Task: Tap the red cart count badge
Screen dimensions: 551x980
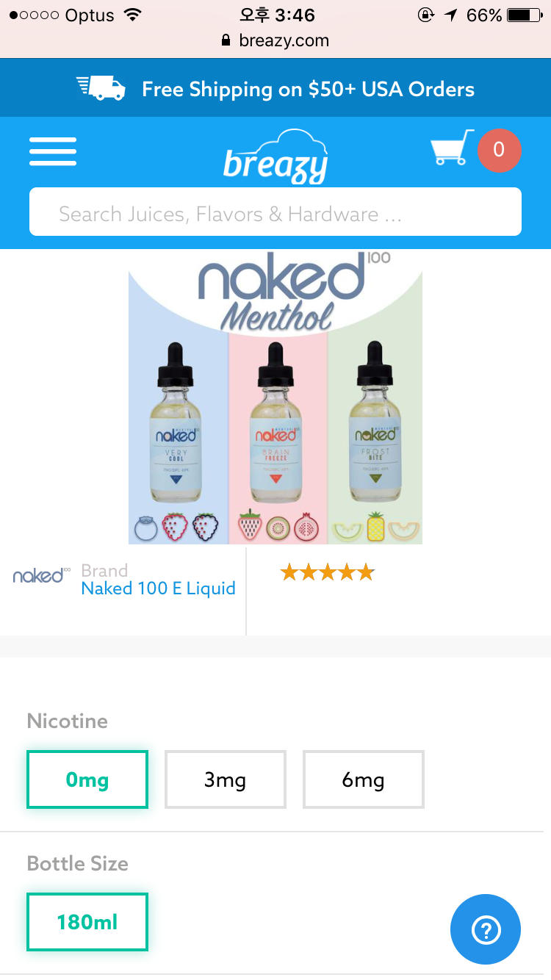Action: (x=500, y=151)
